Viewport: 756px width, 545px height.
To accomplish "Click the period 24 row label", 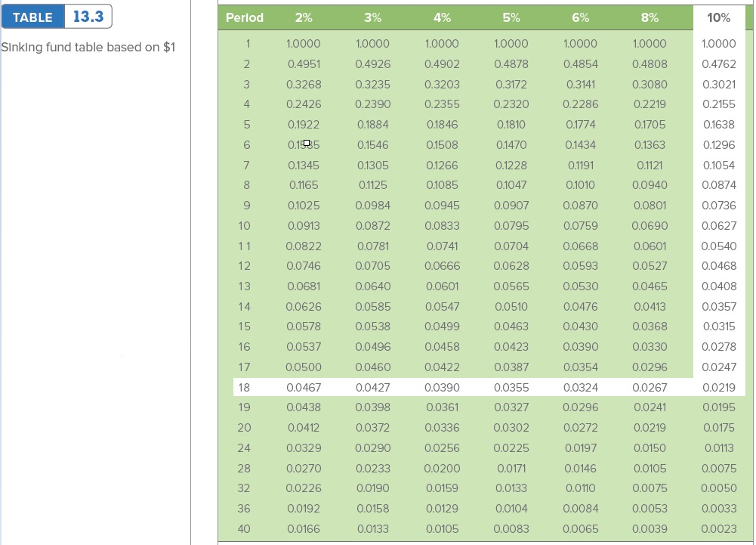I will click(x=244, y=448).
